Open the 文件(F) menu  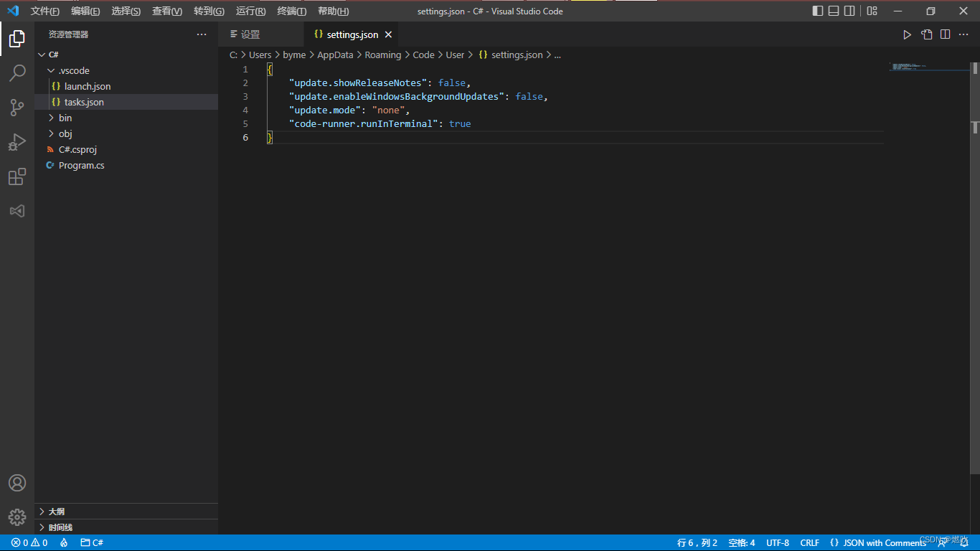click(x=44, y=11)
